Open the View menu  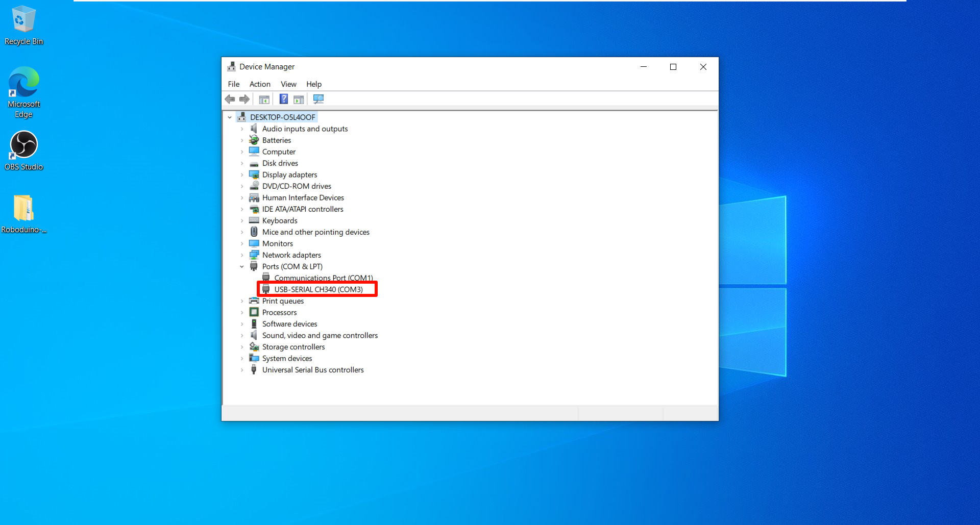[x=288, y=84]
